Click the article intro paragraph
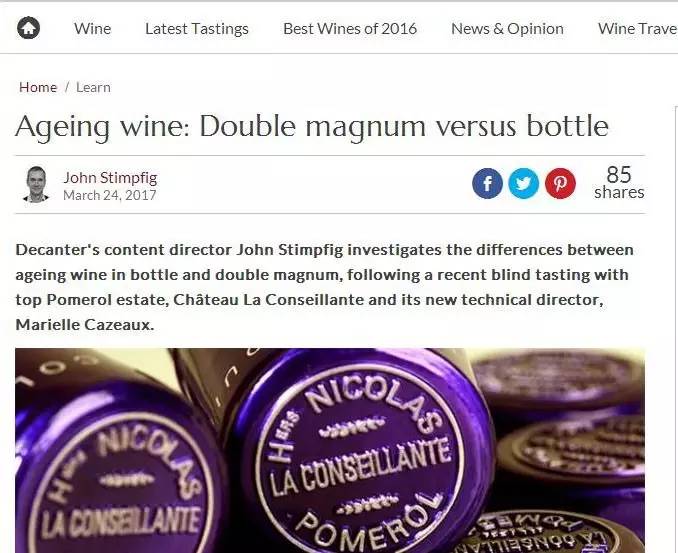This screenshot has width=678, height=553. [325, 287]
